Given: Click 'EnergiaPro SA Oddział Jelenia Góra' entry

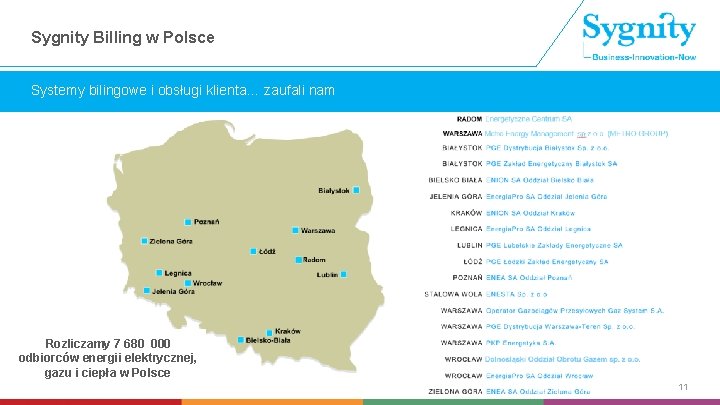Looking at the screenshot, I should coord(546,197).
